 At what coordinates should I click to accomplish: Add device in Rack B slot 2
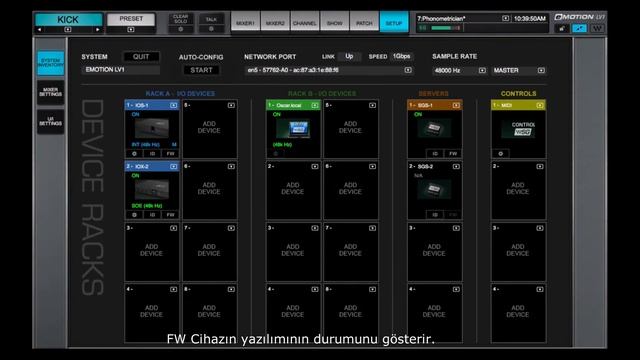(x=293, y=189)
